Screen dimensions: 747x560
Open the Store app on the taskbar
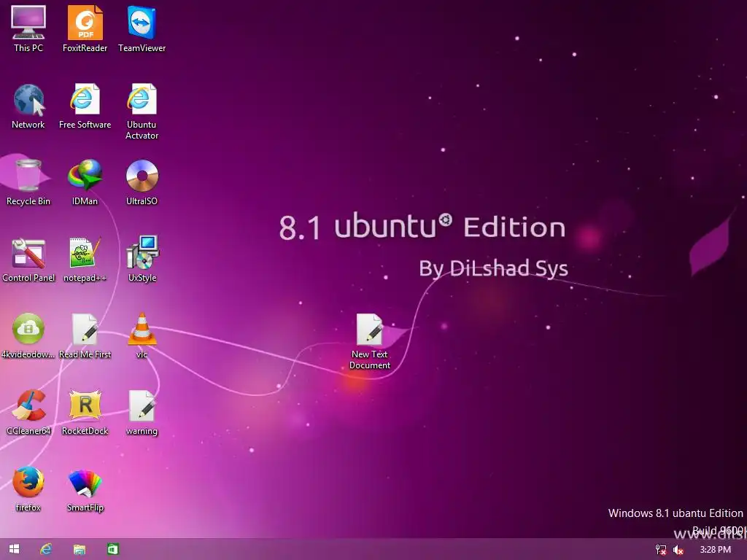coord(112,549)
